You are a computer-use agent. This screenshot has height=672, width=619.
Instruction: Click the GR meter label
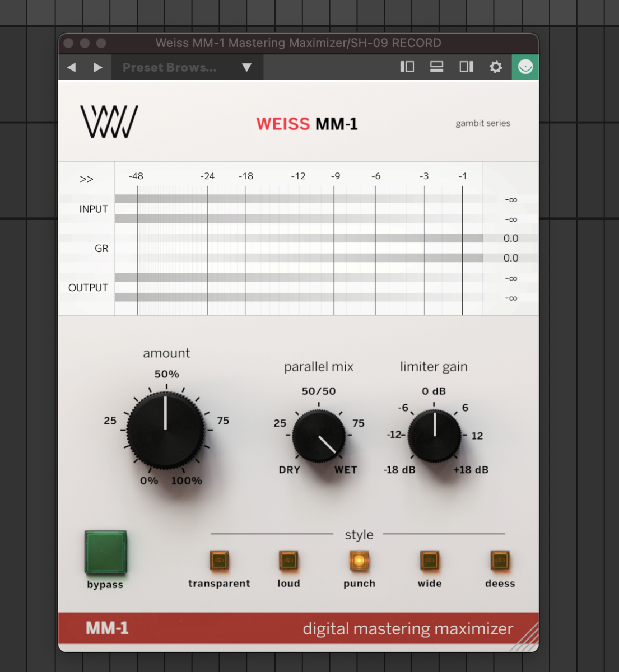click(101, 248)
